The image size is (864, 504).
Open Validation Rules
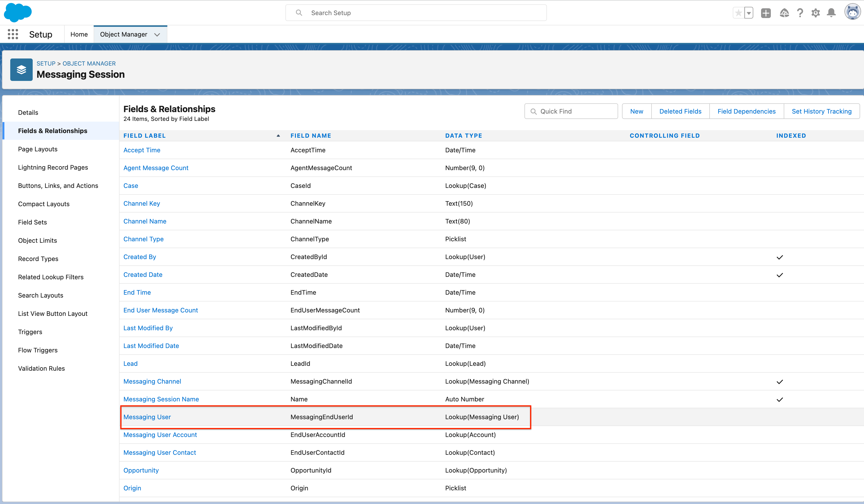[x=41, y=368]
